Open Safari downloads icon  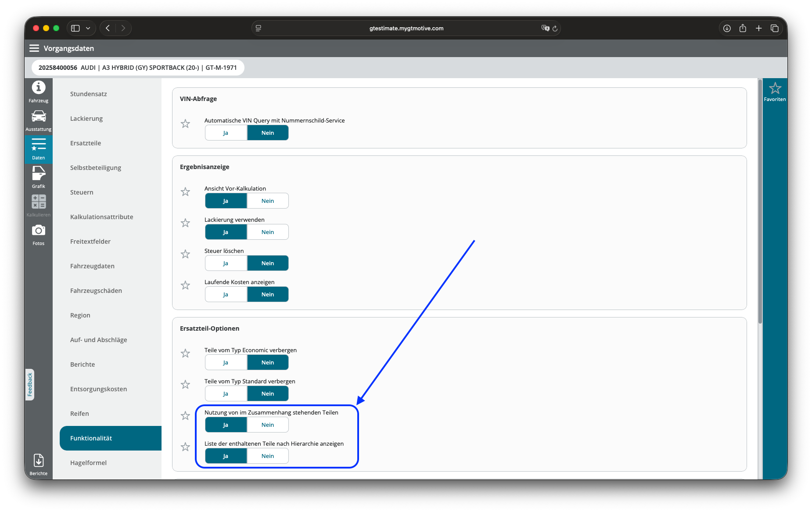[x=727, y=28]
